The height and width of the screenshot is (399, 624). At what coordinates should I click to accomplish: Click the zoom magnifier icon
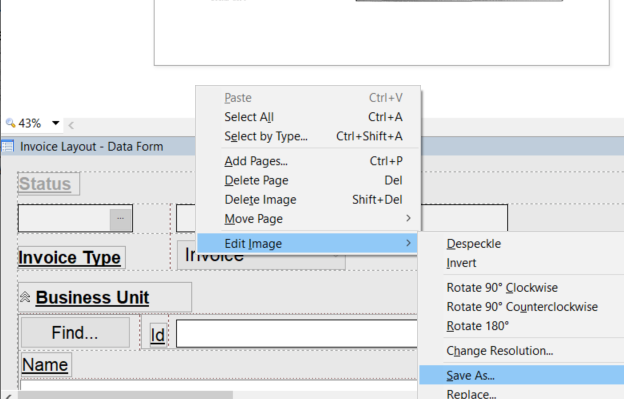click(11, 123)
